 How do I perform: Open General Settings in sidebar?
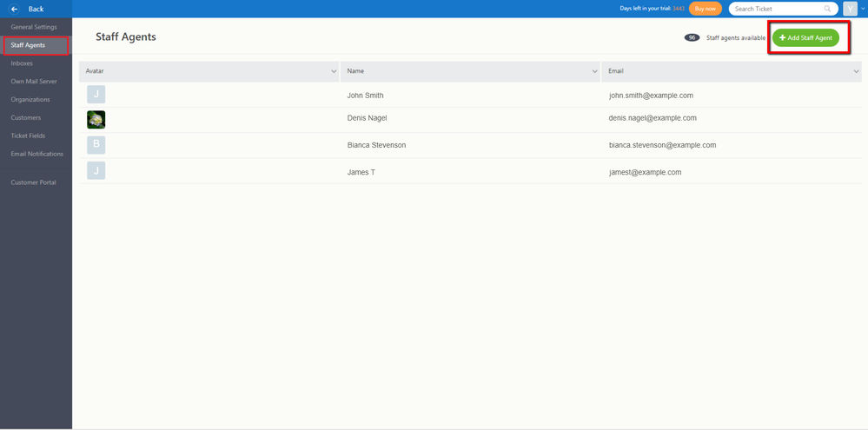(x=34, y=27)
